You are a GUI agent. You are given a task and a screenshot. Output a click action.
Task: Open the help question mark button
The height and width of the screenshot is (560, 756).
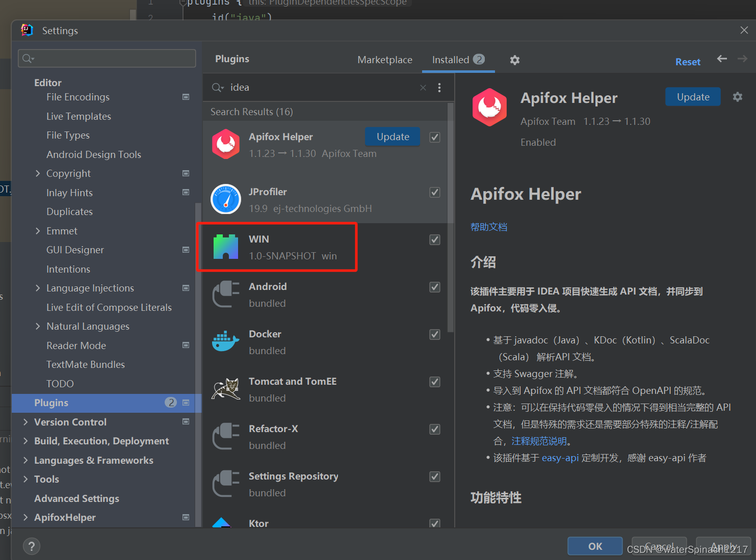coord(32,546)
